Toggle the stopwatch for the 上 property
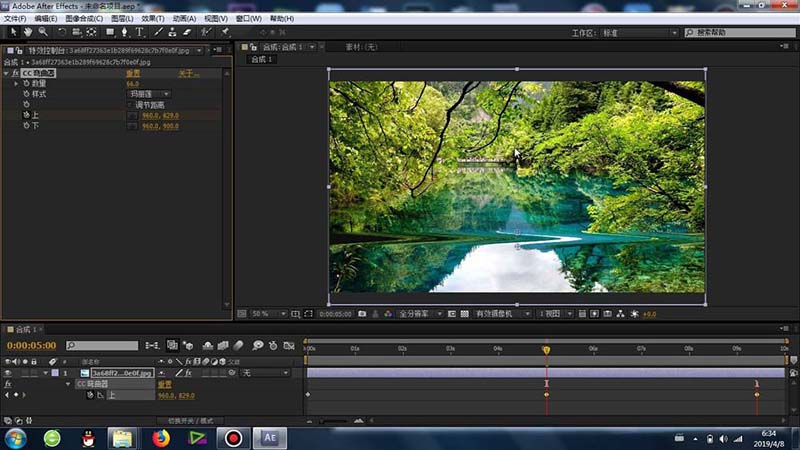This screenshot has width=800, height=450. 26,115
